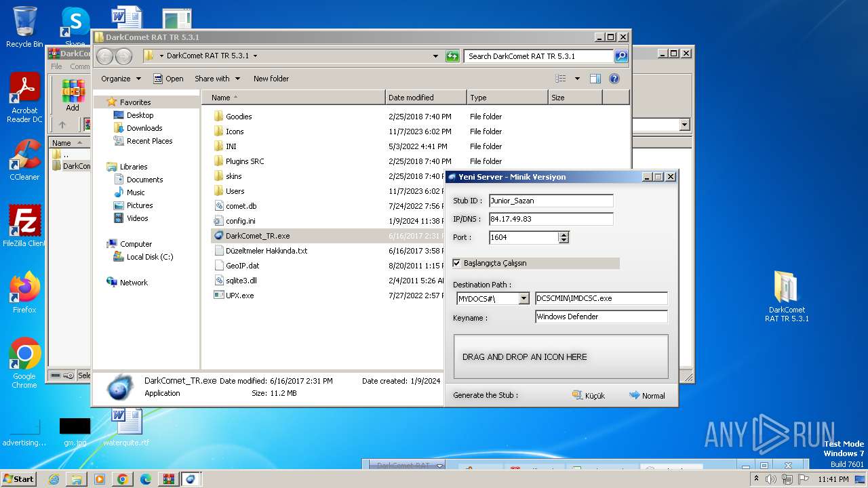Screen dimensions: 868x488
Task: Click the Explorer back navigation arrow
Action: click(x=104, y=56)
